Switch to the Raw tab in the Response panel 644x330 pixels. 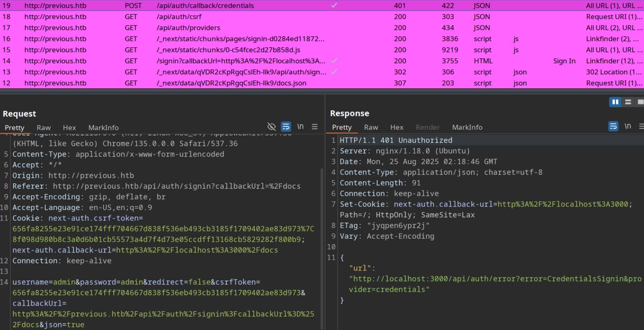click(x=371, y=127)
